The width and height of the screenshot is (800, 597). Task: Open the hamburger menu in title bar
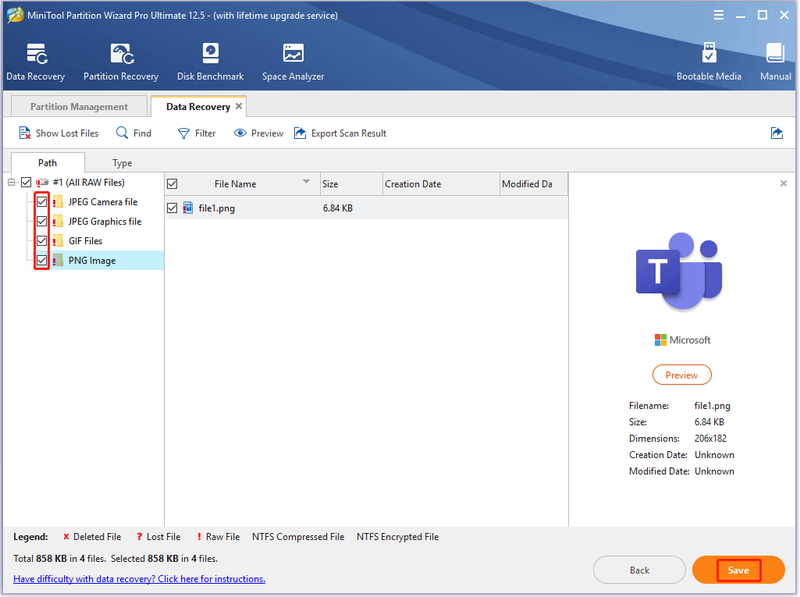click(x=718, y=15)
